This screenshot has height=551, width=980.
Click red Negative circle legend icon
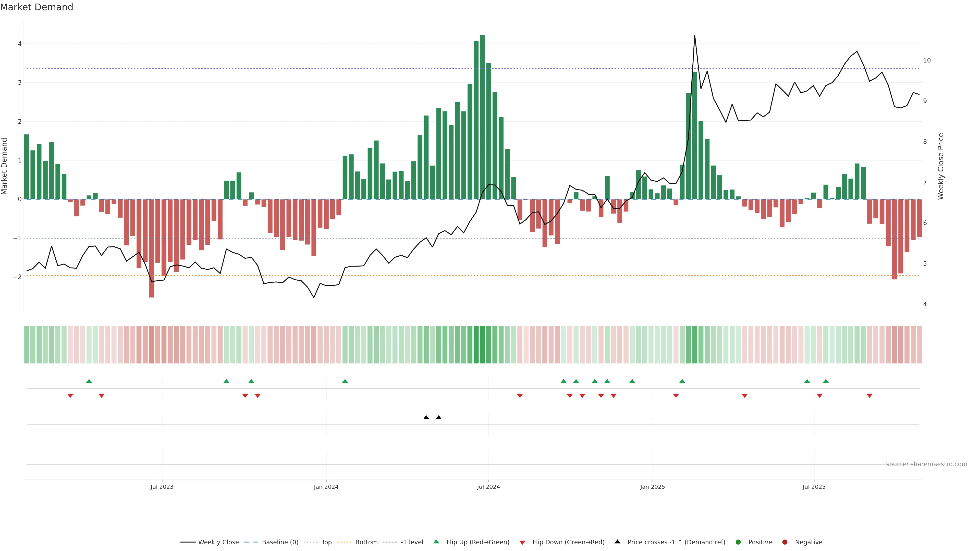point(785,542)
